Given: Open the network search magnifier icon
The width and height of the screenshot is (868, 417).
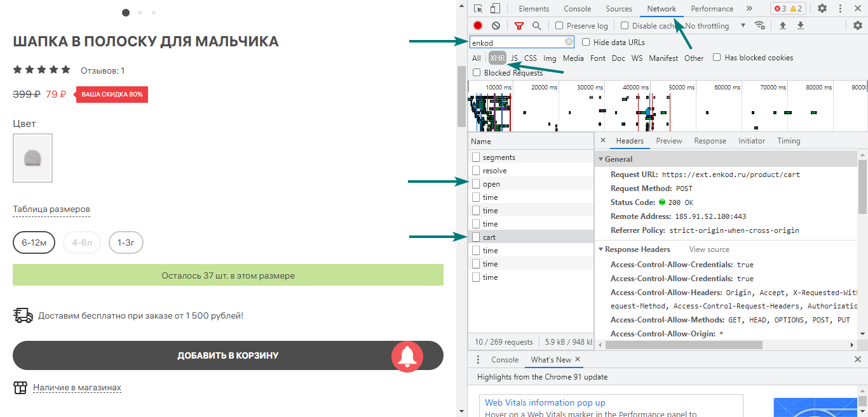Looking at the screenshot, I should (x=537, y=25).
